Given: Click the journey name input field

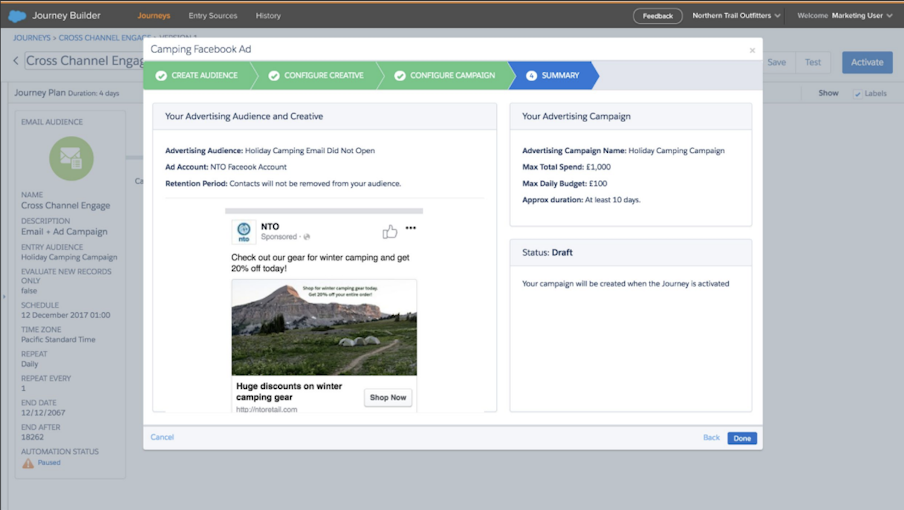Looking at the screenshot, I should (x=84, y=61).
